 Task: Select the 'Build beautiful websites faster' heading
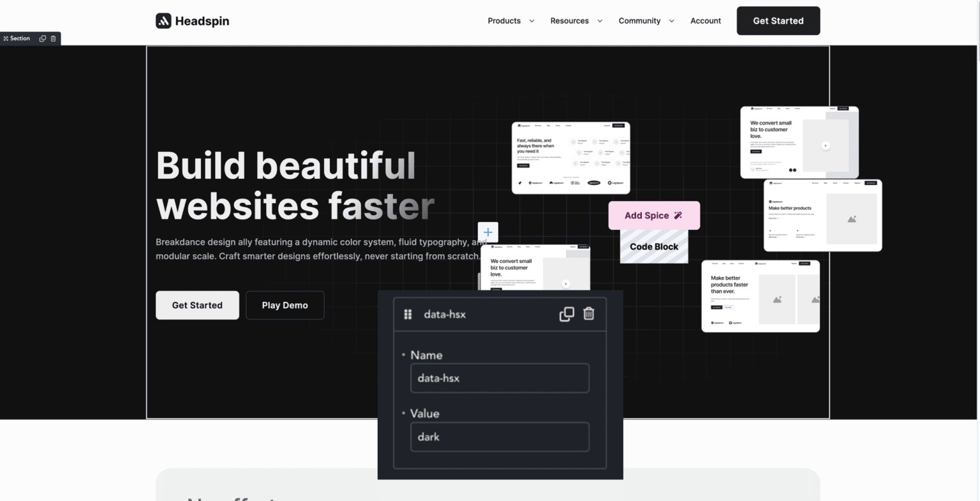(295, 185)
